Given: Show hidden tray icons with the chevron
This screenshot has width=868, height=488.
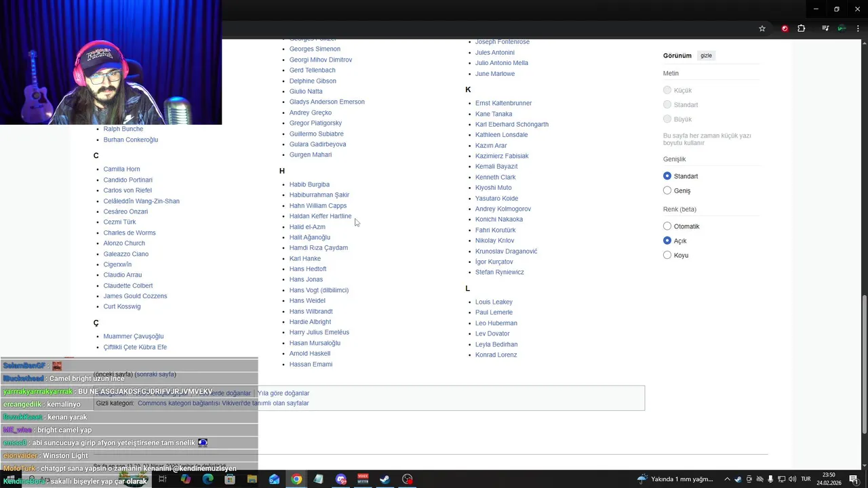Looking at the screenshot, I should pyautogui.click(x=727, y=479).
